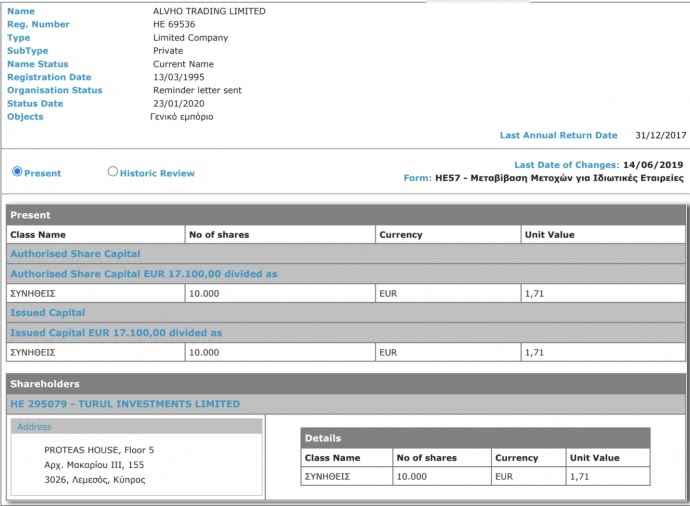Select the Historic Review radio button
This screenshot has height=506, width=690.
coord(113,172)
